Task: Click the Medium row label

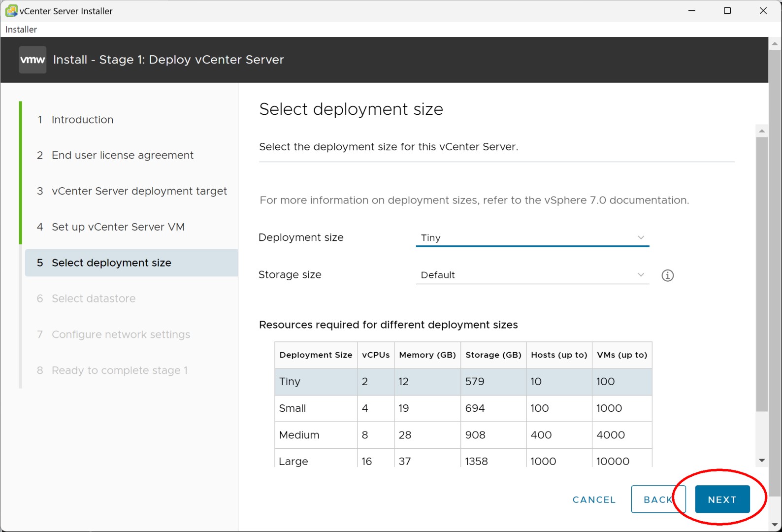Action: tap(299, 435)
